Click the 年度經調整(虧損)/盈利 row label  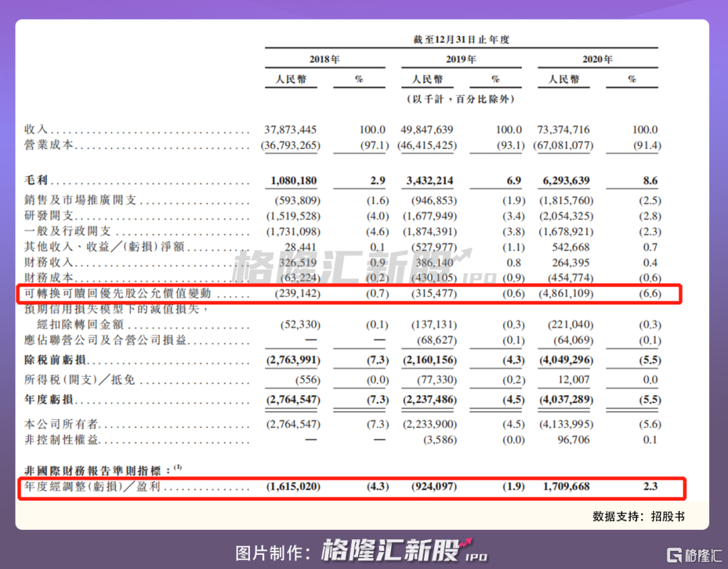[x=92, y=486]
